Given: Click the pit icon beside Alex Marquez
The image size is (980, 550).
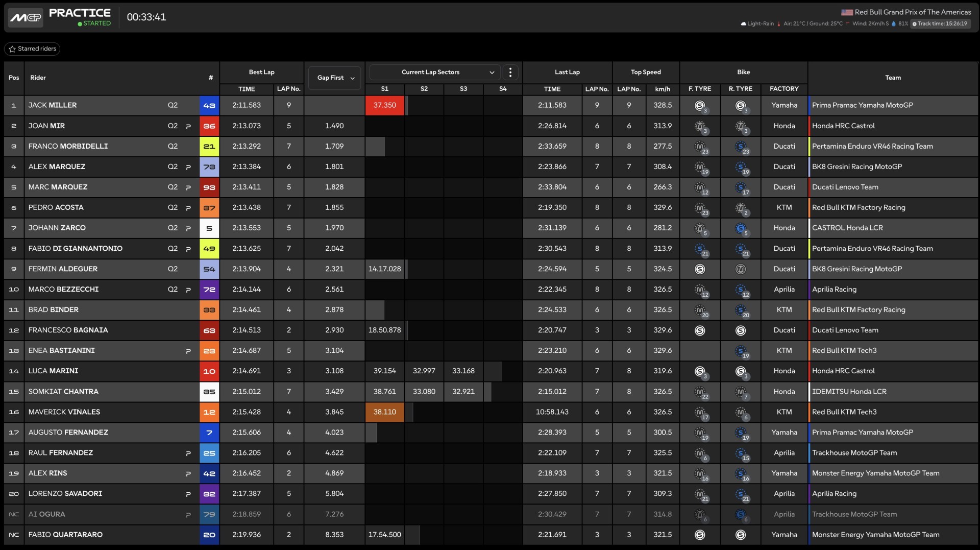Looking at the screenshot, I should [188, 167].
